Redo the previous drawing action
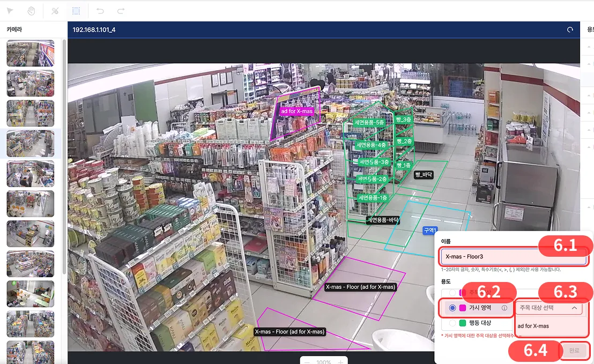594x364 pixels. (x=121, y=11)
